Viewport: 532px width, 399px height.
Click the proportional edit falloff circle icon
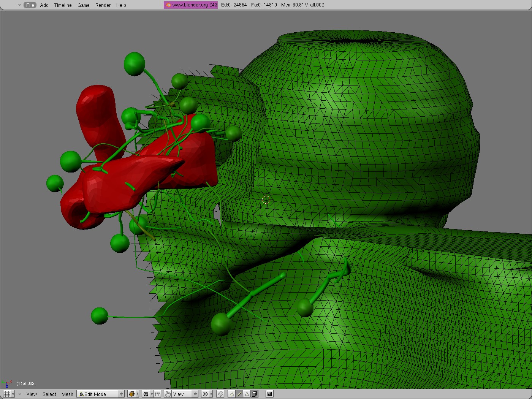pyautogui.click(x=206, y=394)
